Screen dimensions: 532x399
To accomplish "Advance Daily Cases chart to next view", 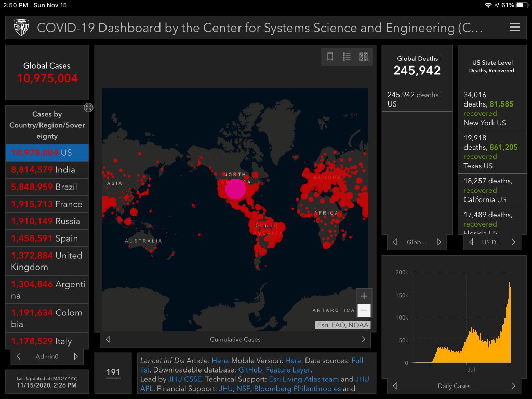I will [x=513, y=385].
